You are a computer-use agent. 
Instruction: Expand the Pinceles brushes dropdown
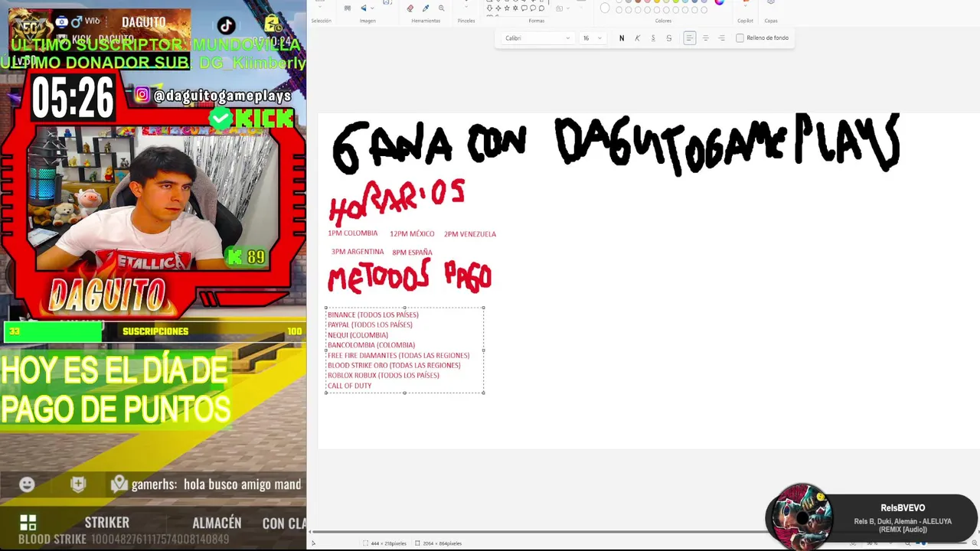(x=466, y=6)
